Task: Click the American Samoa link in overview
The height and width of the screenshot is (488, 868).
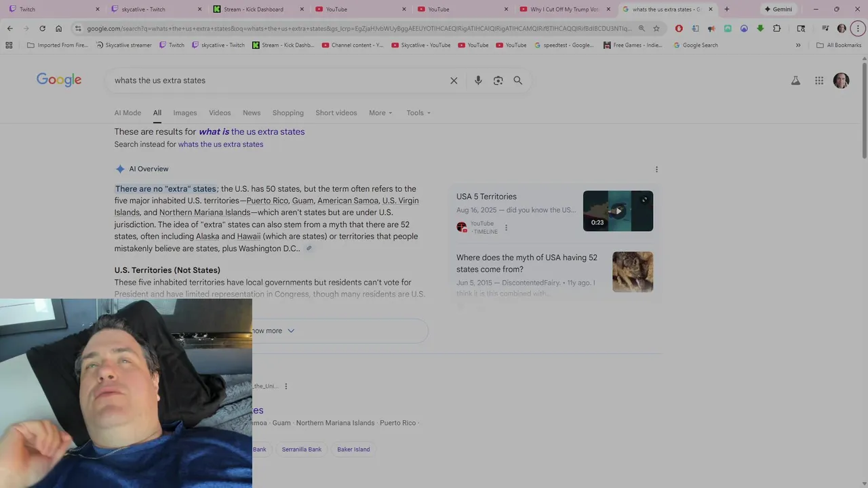Action: 348,201
